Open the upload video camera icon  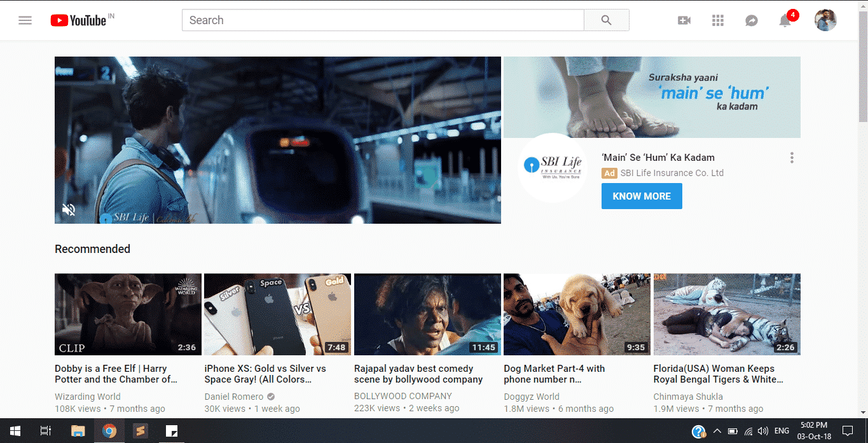(684, 20)
